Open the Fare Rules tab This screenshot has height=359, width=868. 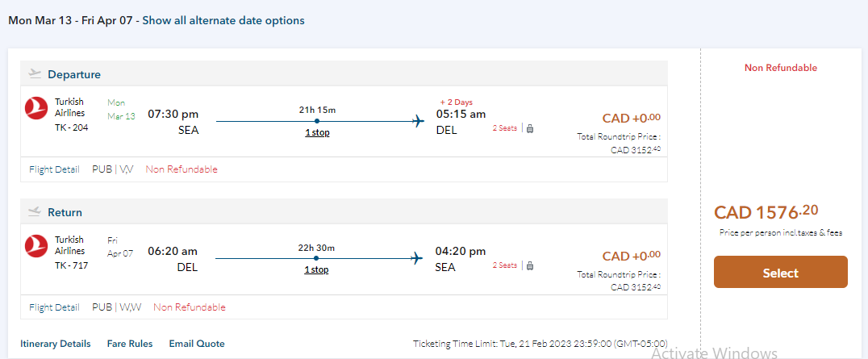click(129, 344)
